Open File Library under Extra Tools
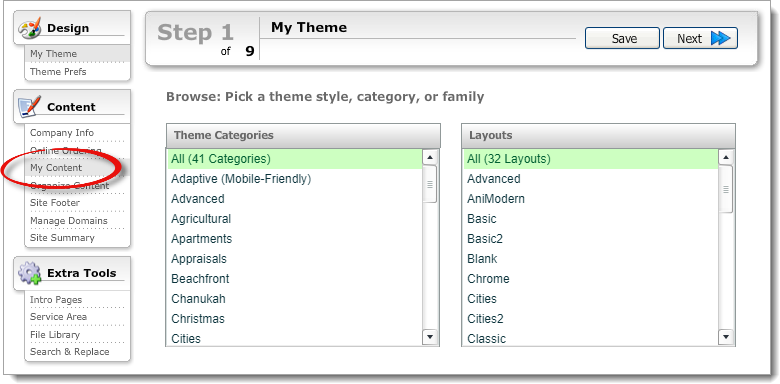This screenshot has width=780, height=384. click(x=55, y=335)
